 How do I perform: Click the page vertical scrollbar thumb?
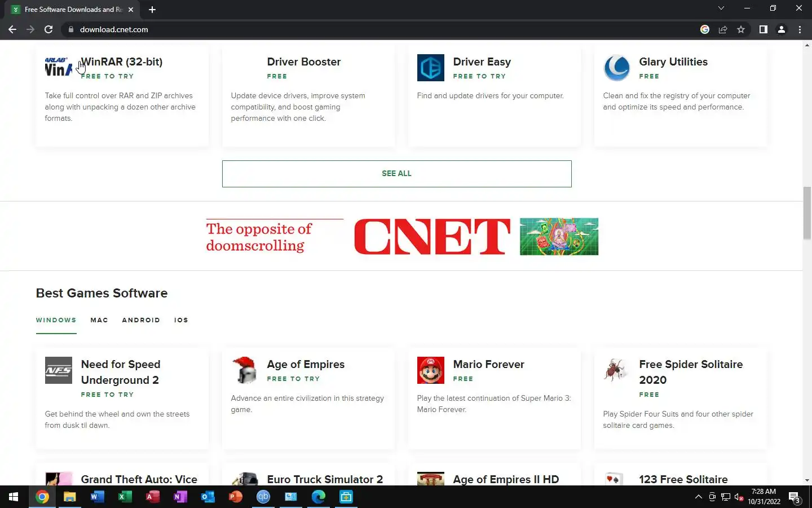coord(807,213)
